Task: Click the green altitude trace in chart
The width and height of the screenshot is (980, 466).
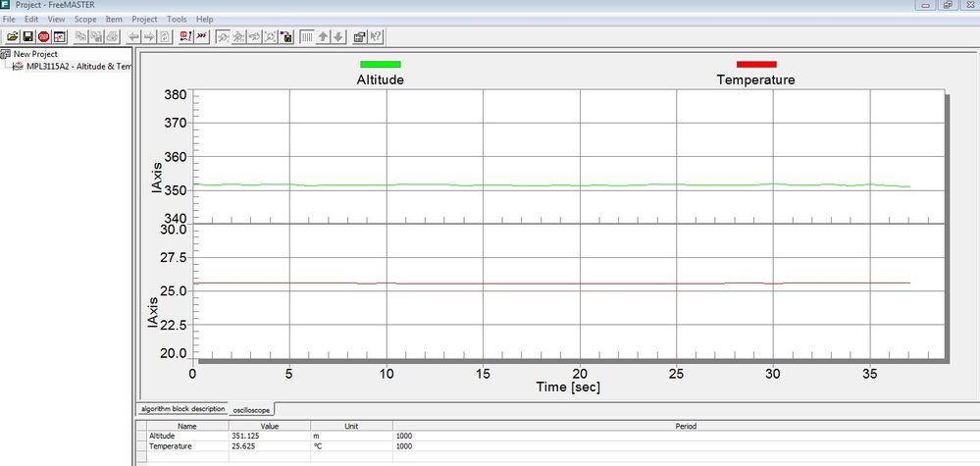Action: (x=551, y=184)
